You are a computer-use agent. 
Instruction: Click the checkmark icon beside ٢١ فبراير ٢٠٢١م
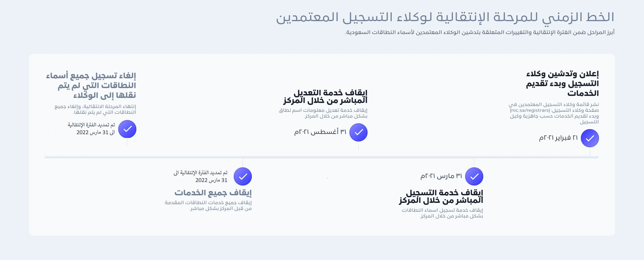point(590,138)
